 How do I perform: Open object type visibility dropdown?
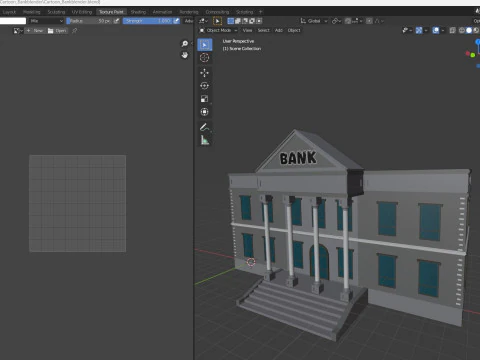click(407, 30)
